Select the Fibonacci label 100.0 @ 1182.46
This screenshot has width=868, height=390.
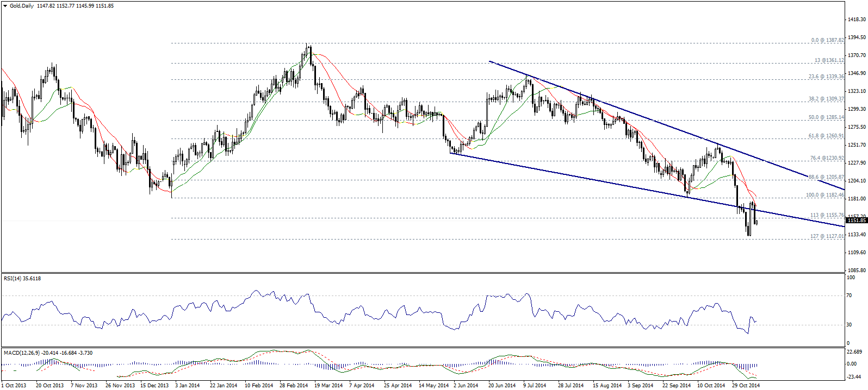[x=825, y=195]
